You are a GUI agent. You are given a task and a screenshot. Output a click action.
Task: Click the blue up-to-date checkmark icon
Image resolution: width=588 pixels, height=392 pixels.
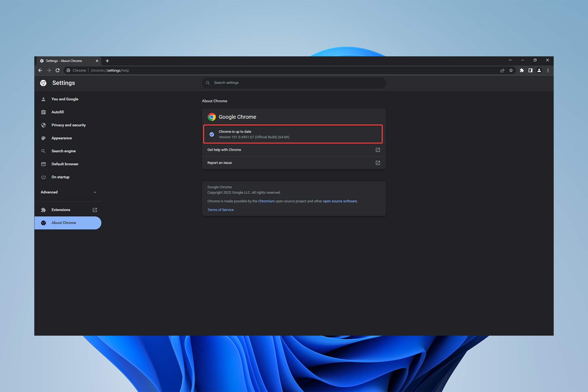tap(212, 134)
